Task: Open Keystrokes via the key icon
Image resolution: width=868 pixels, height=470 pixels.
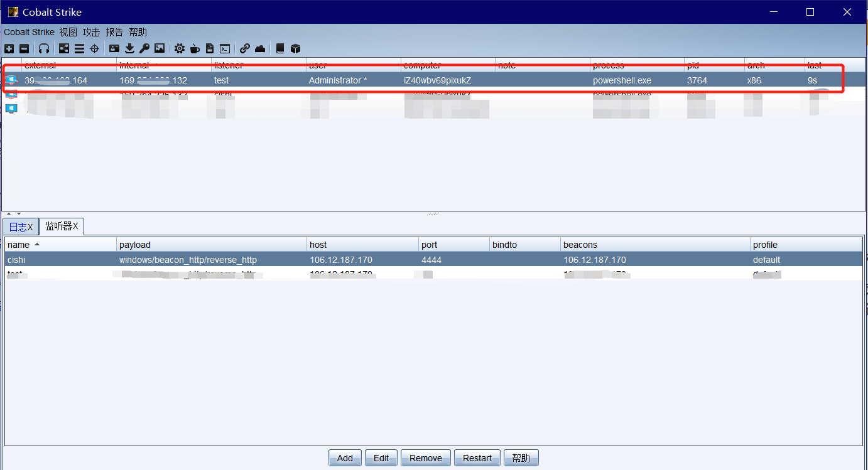Action: click(x=144, y=48)
